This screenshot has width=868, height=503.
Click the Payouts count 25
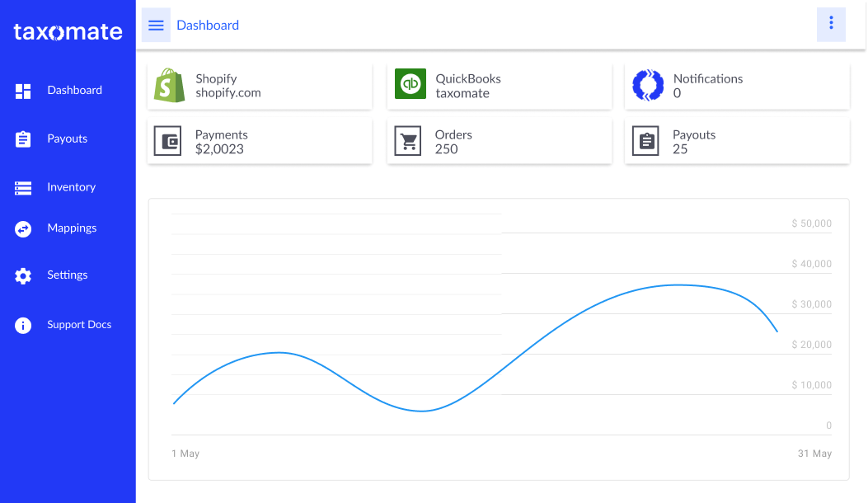pyautogui.click(x=680, y=149)
